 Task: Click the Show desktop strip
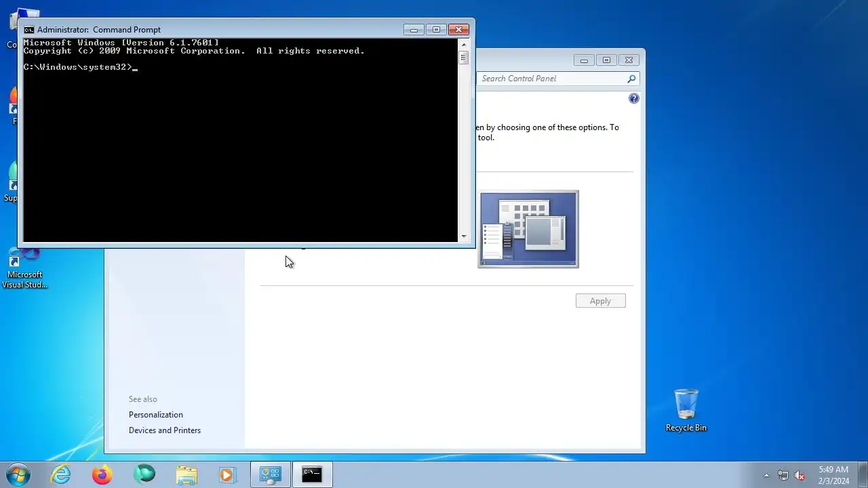(863, 474)
